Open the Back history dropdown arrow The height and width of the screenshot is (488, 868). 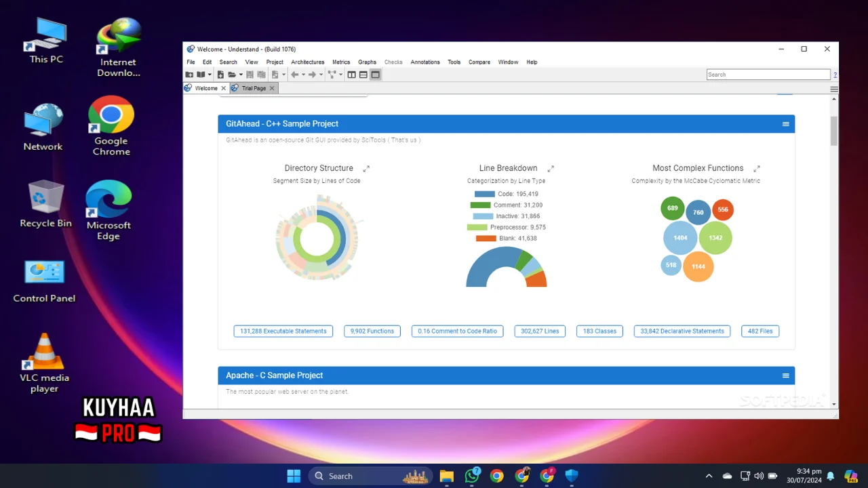[303, 75]
